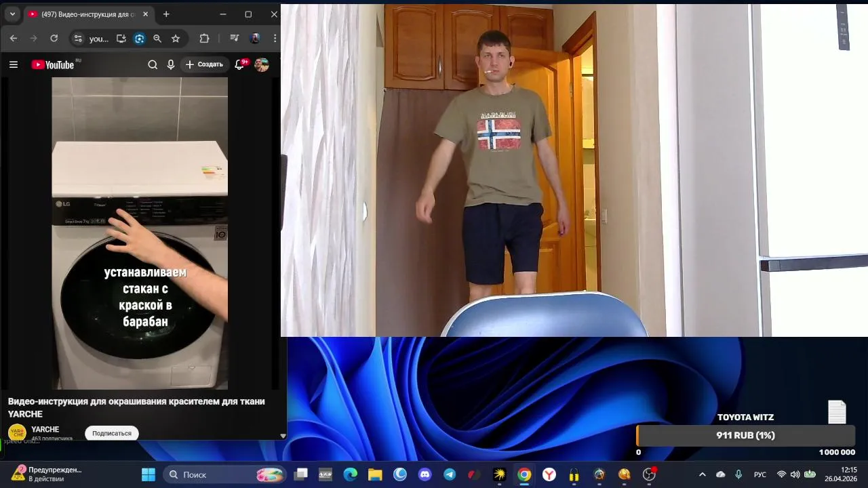Viewport: 868px width, 488px height.
Task: Click the TOYOTA WITZ donation progress bar
Action: click(x=745, y=435)
